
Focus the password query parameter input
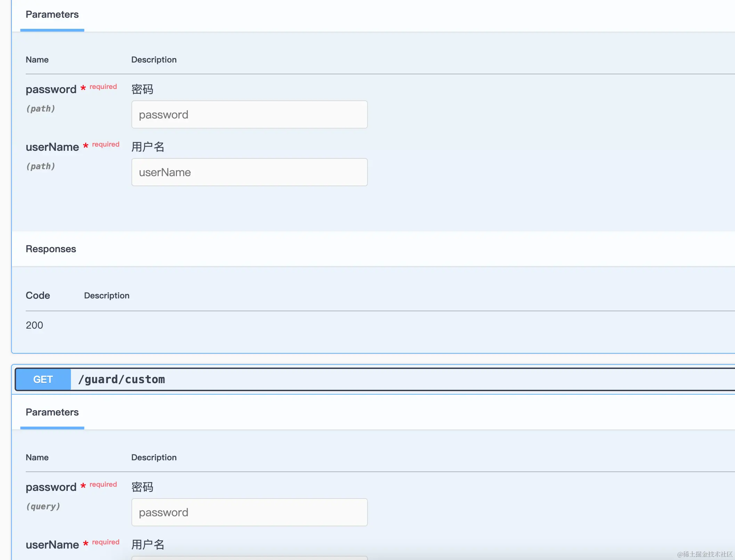(249, 512)
